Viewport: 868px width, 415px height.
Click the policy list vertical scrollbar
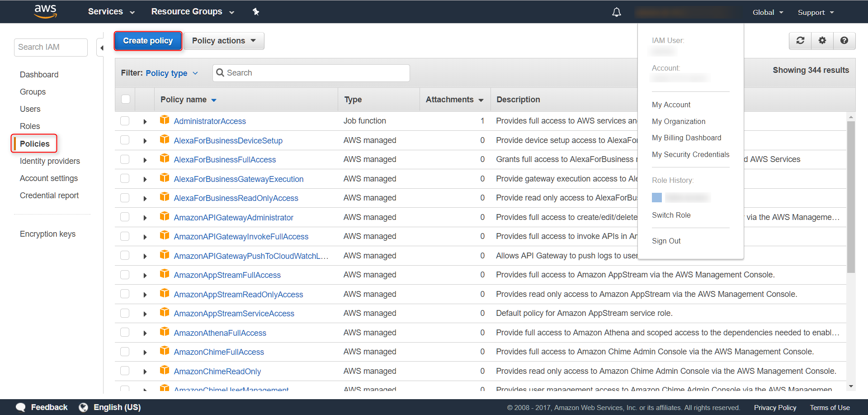pyautogui.click(x=851, y=197)
